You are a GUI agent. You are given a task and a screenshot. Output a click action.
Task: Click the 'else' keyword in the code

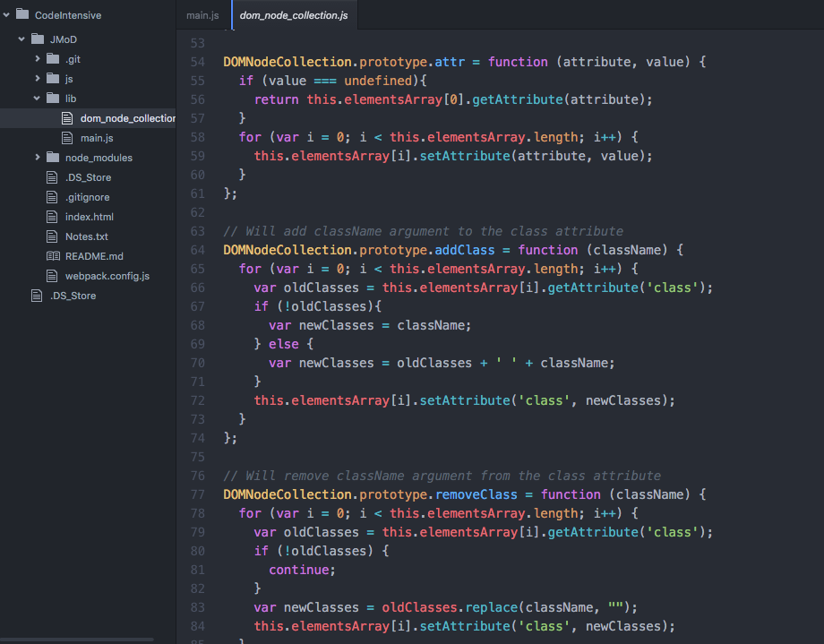click(x=284, y=344)
